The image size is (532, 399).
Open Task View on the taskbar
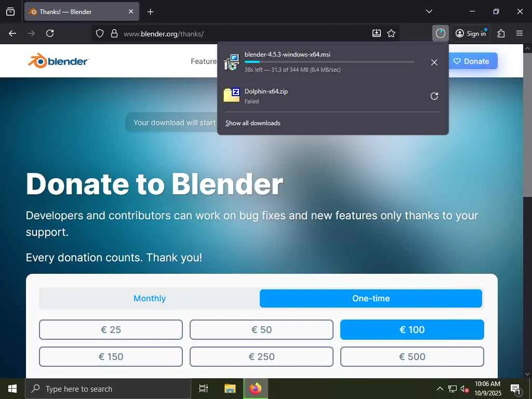coord(203,389)
